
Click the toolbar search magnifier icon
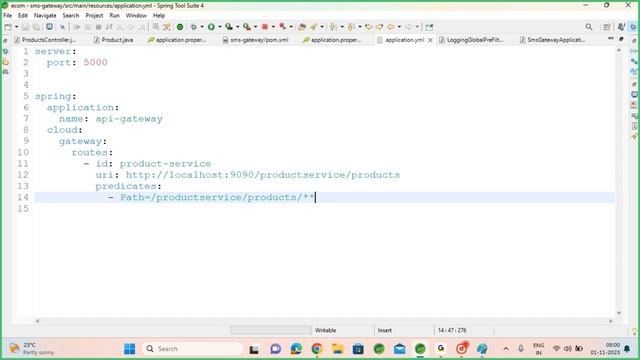click(589, 27)
